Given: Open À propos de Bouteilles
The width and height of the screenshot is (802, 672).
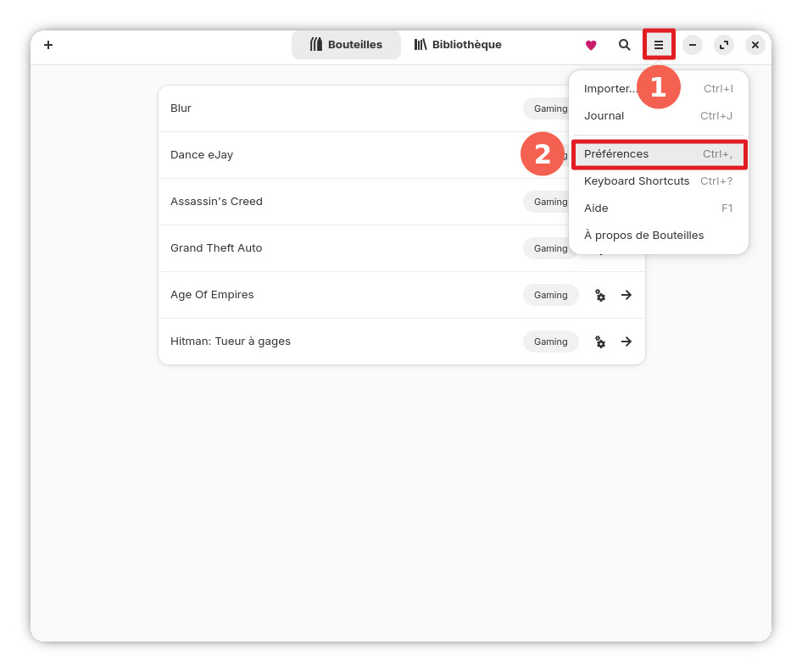Looking at the screenshot, I should tap(643, 236).
